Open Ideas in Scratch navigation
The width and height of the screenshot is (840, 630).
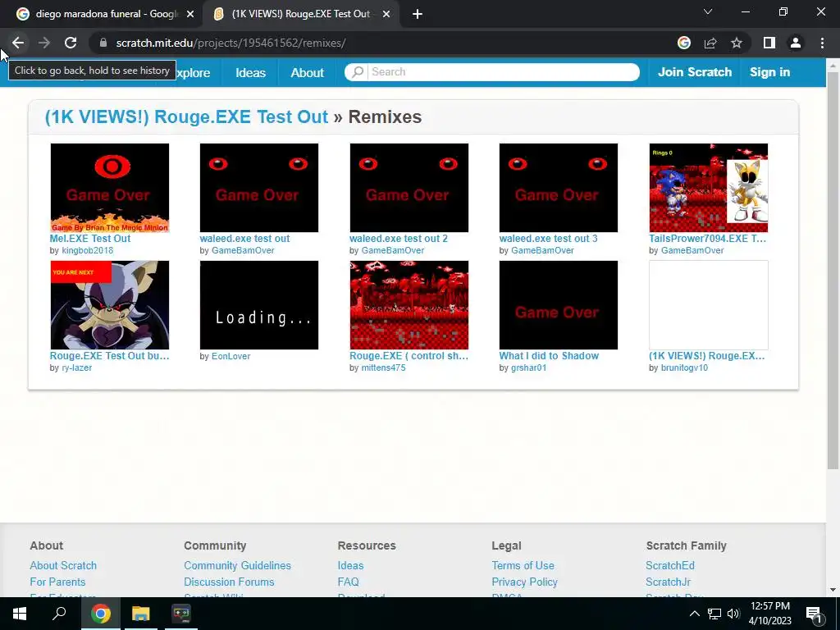click(x=250, y=72)
